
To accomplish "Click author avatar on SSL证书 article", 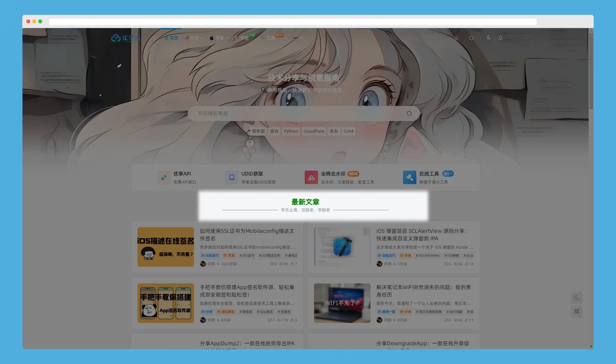I will (203, 264).
